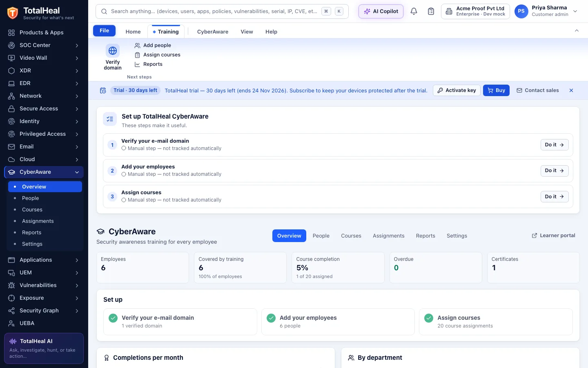Dismiss the trial banner
Screen dimensions: 588x368
click(571, 90)
